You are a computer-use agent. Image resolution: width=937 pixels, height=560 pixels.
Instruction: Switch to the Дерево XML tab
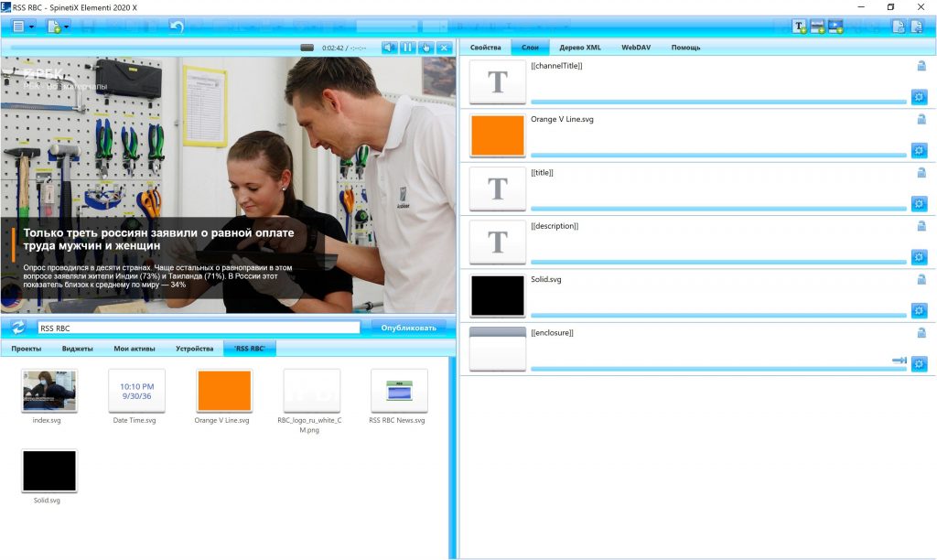[x=580, y=47]
